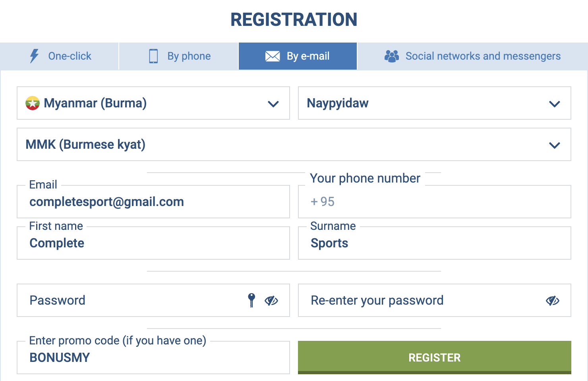Expand the Myanmar (Burma) country dropdown
The image size is (588, 381).
coord(273,104)
